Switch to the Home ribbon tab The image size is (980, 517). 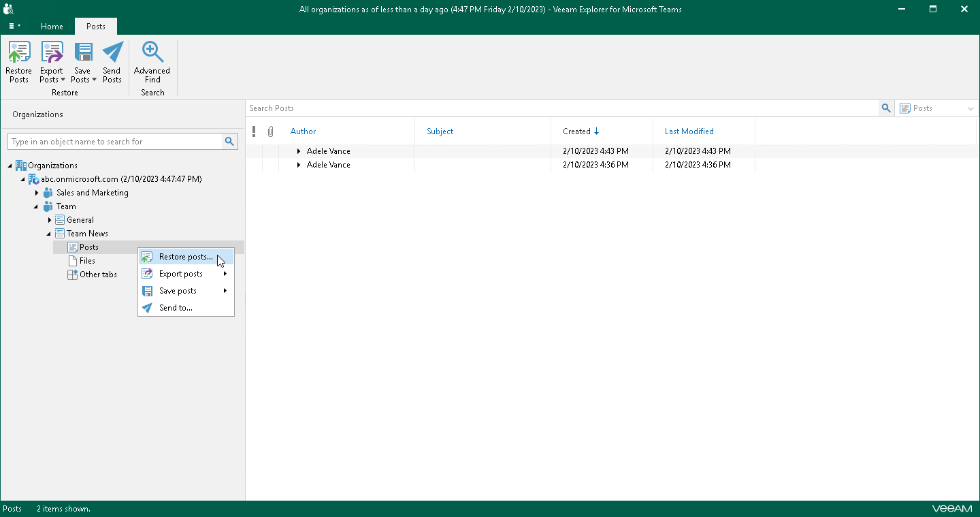click(52, 27)
